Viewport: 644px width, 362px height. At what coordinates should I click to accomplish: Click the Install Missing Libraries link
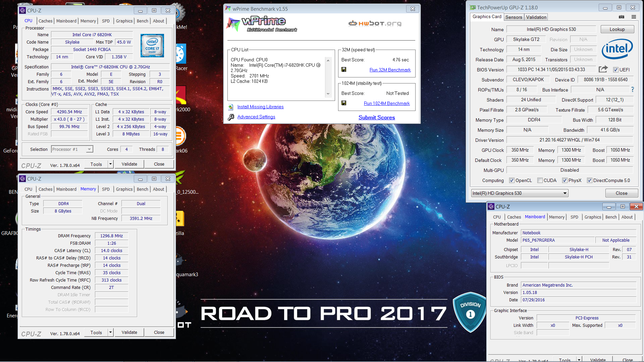click(260, 107)
